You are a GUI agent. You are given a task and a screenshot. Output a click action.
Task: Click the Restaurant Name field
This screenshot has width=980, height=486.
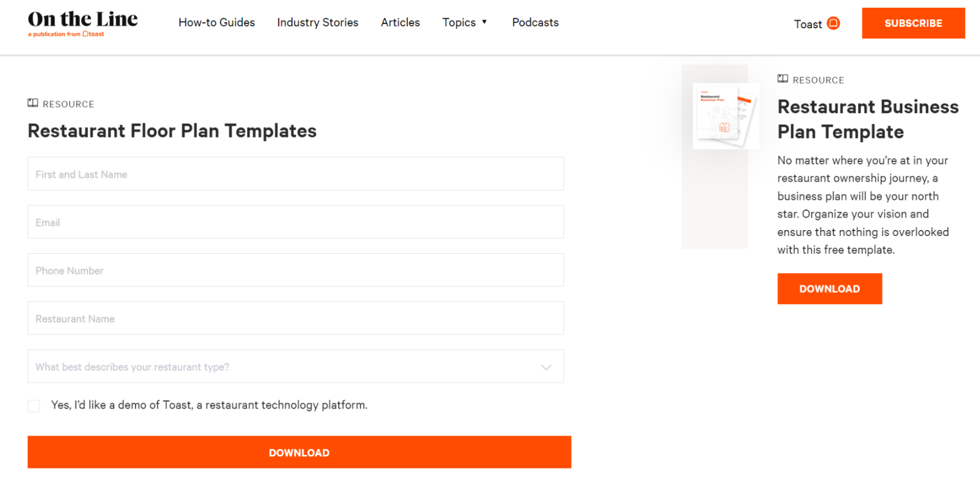pos(295,319)
